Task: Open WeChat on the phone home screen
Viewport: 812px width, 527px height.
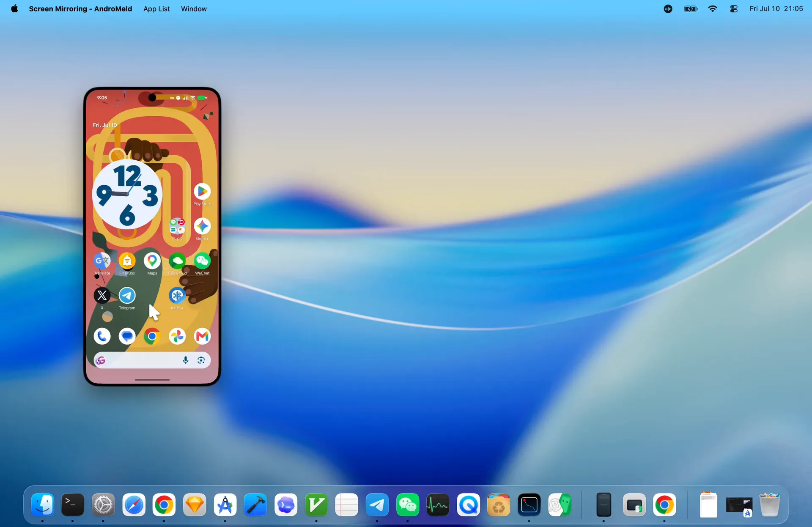Action: [x=202, y=261]
